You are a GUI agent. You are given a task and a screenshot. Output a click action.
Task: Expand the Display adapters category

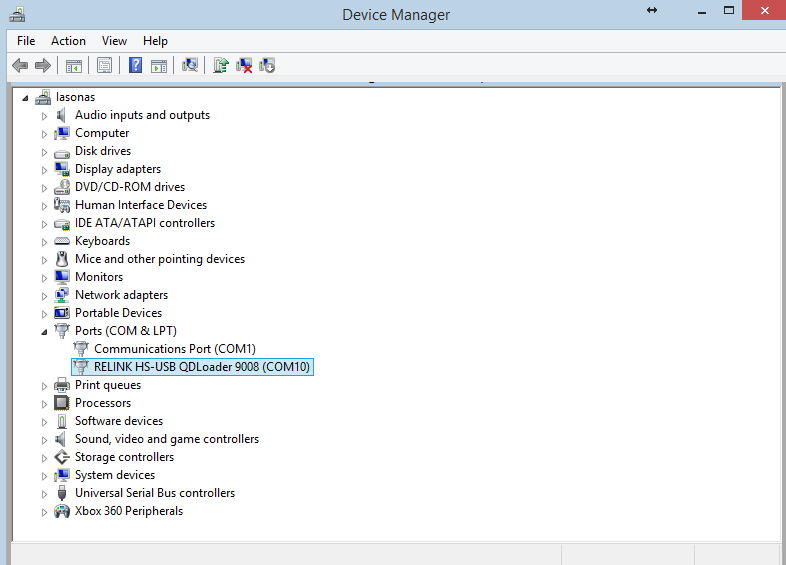tap(44, 170)
